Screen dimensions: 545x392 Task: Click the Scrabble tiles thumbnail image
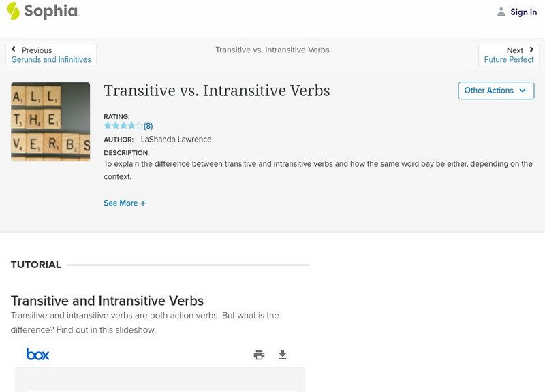point(50,122)
